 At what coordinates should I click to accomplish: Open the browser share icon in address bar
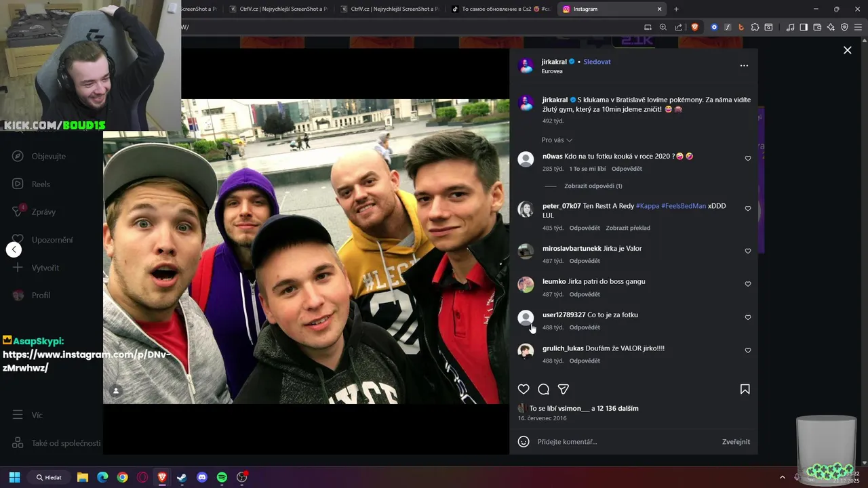point(679,27)
